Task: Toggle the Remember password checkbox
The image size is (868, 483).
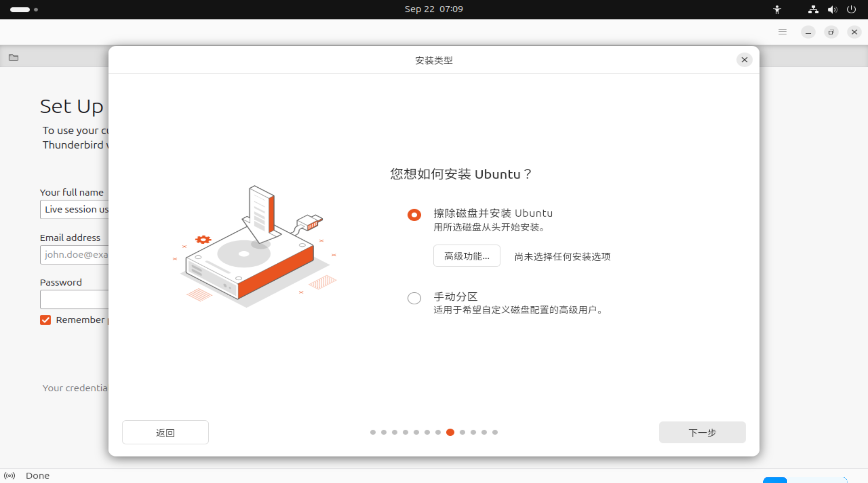Action: click(x=45, y=319)
